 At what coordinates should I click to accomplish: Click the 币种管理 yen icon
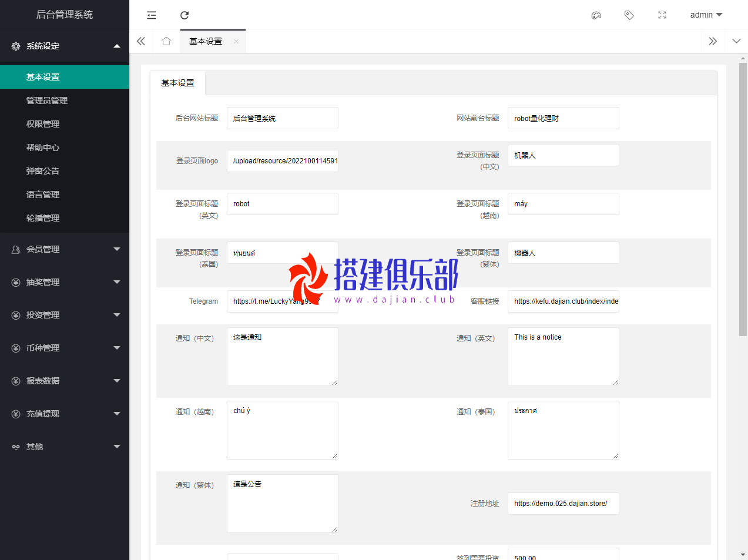(16, 348)
